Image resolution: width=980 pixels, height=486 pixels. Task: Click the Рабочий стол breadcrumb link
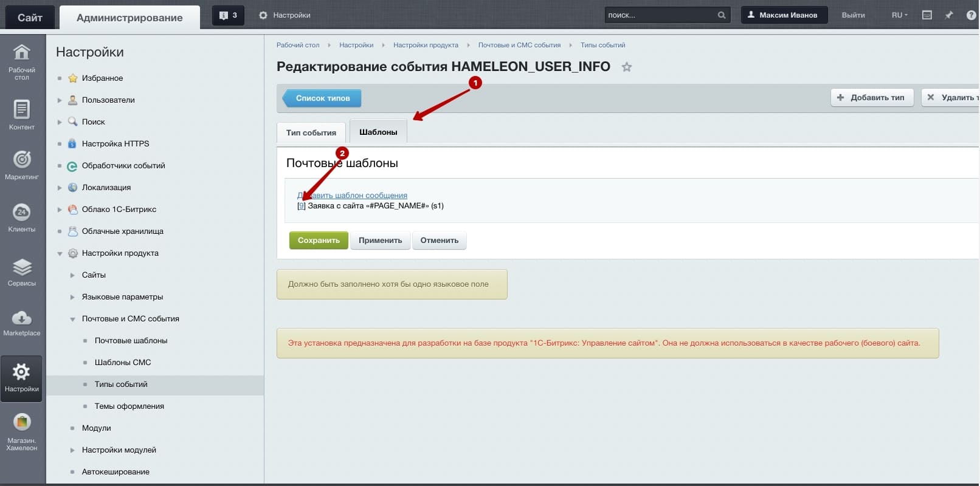coord(298,45)
